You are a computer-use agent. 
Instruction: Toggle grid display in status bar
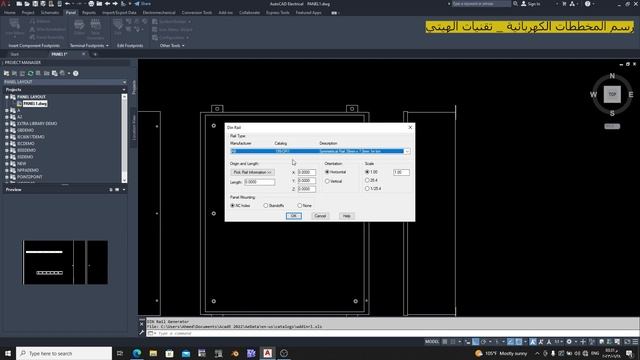tap(445, 342)
